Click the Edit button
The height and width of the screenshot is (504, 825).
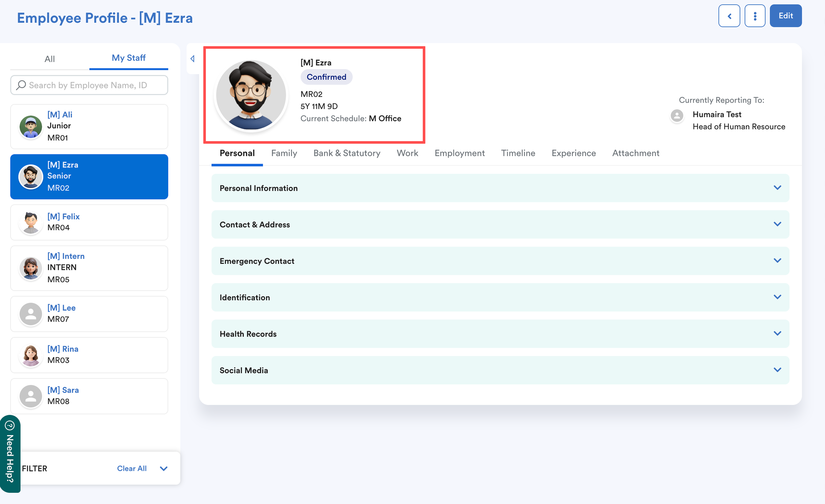point(785,16)
